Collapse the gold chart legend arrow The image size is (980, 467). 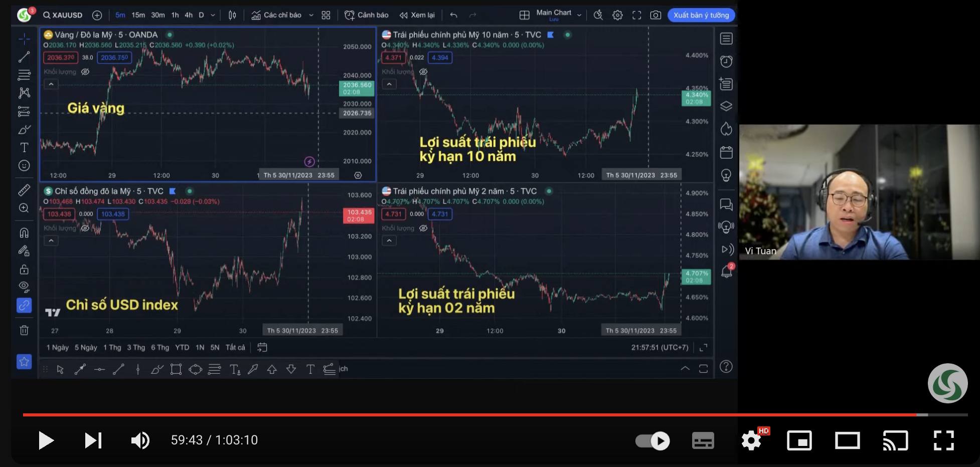click(51, 84)
